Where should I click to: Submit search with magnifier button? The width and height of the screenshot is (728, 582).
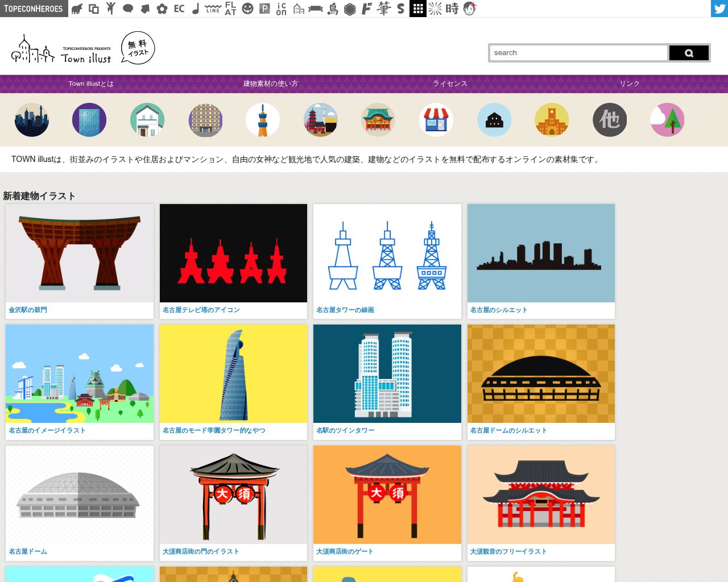point(689,53)
